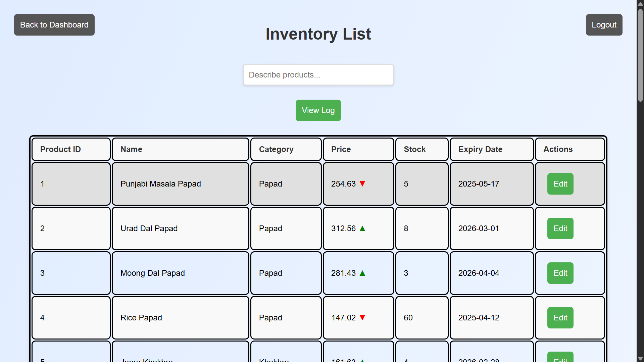Click the vertical scrollbar thumb
Screen dimensions: 644x362
pos(640,55)
